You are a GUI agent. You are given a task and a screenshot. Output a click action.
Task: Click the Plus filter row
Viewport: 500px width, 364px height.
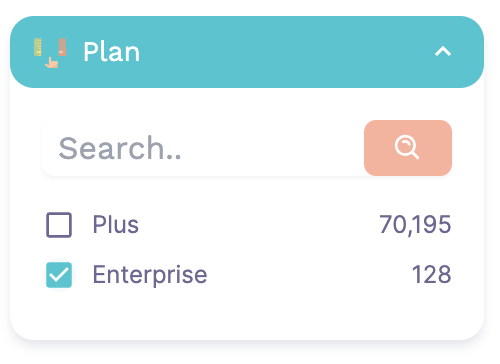pos(249,225)
